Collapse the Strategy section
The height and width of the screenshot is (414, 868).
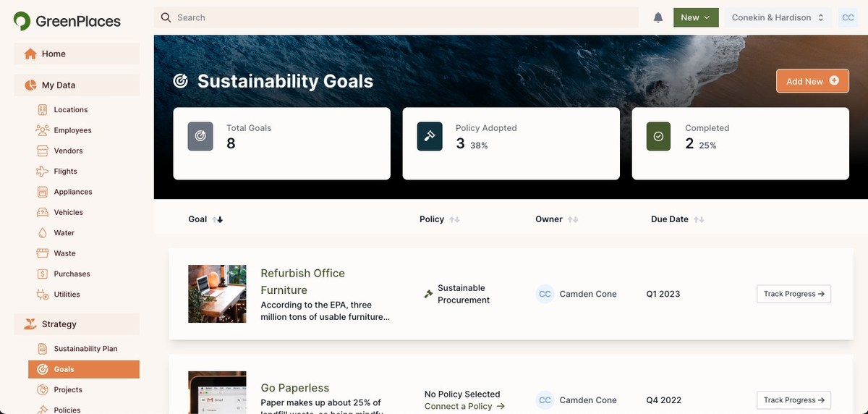click(x=77, y=324)
